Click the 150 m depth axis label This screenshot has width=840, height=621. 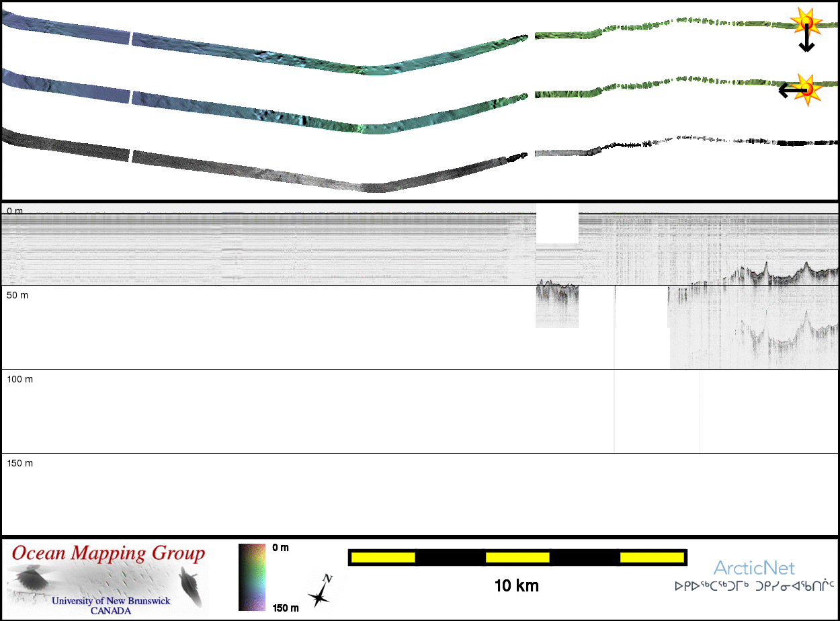(20, 464)
